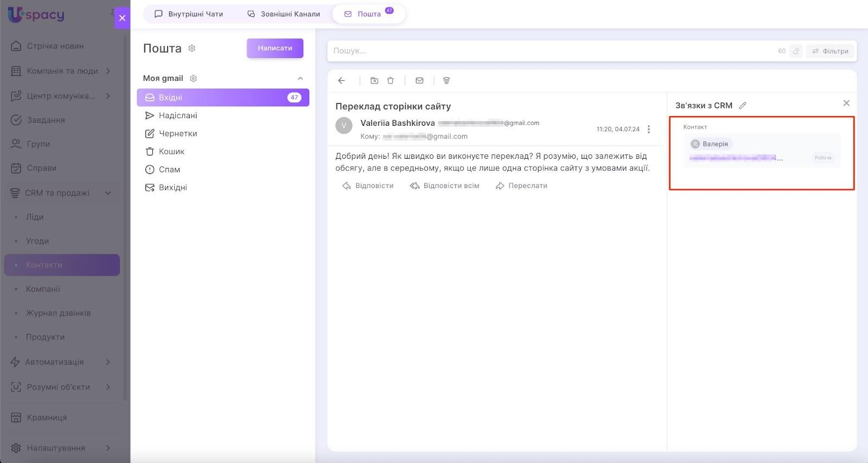The width and height of the screenshot is (868, 463).
Task: Open Фільтри button
Action: pyautogui.click(x=830, y=51)
